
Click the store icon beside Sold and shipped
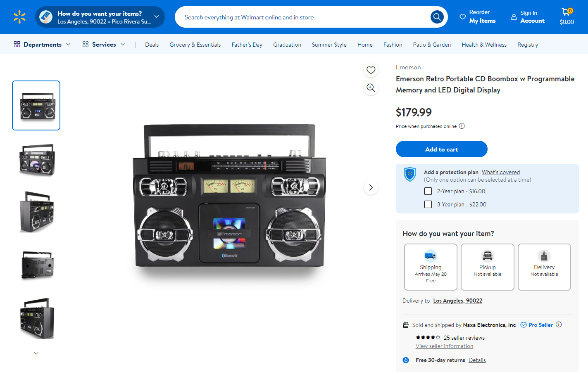406,325
